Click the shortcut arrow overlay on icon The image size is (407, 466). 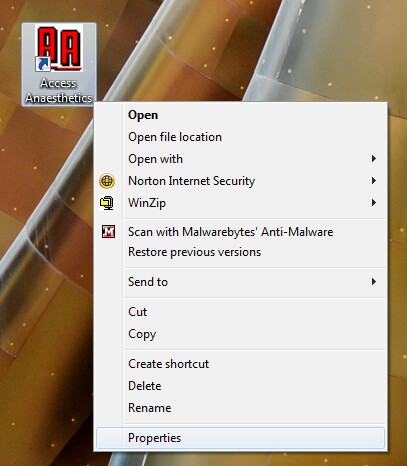pyautogui.click(x=43, y=64)
